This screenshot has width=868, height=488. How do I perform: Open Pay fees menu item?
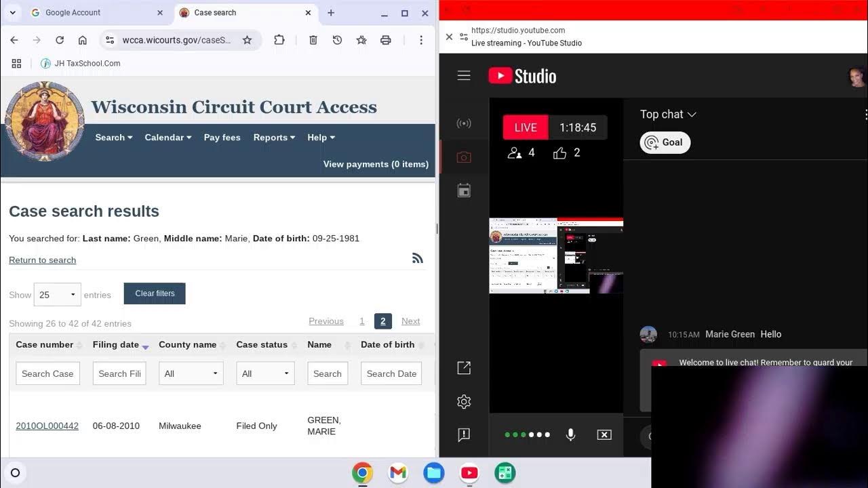[222, 138]
